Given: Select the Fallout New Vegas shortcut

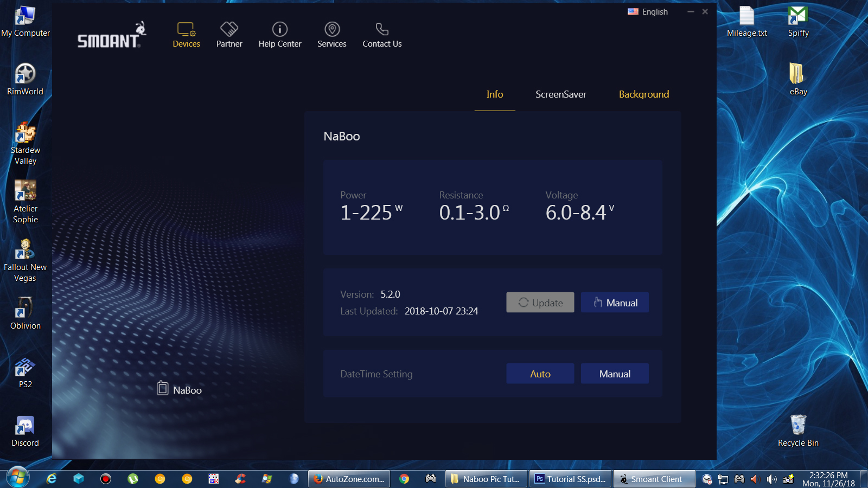Looking at the screenshot, I should click(25, 261).
